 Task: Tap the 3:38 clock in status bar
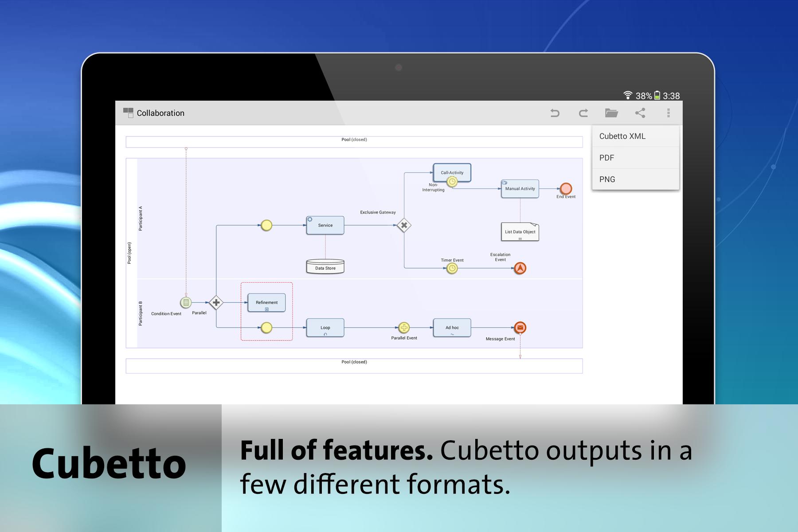pyautogui.click(x=671, y=96)
